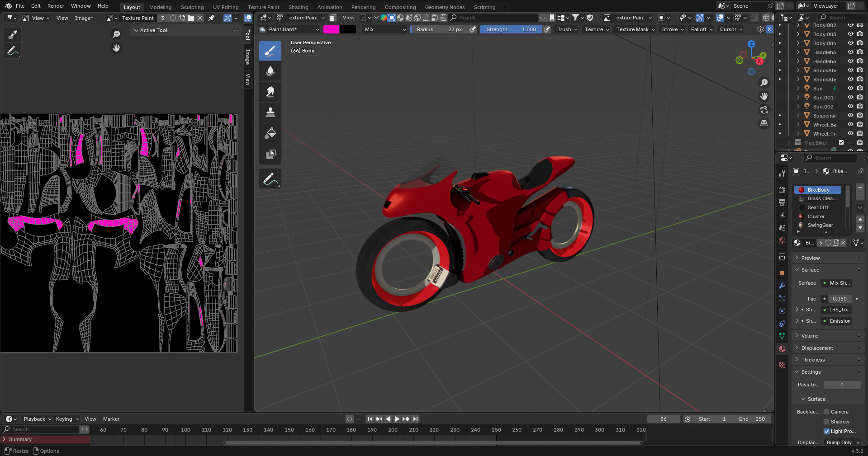The height and width of the screenshot is (456, 868).
Task: Click the brush Strength slider
Action: 511,29
